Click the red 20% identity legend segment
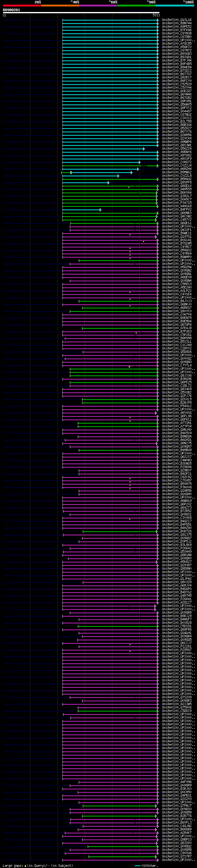Screen dimensions: 197x868 pyautogui.click(x=22, y=6)
